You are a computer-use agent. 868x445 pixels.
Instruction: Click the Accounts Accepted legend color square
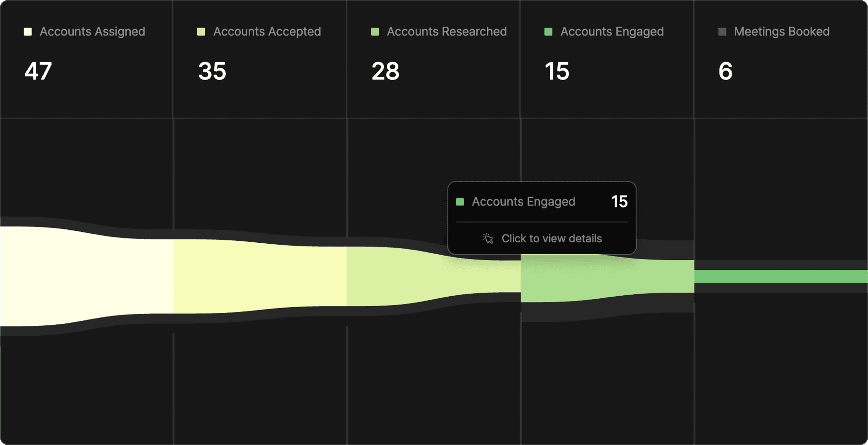click(x=201, y=32)
